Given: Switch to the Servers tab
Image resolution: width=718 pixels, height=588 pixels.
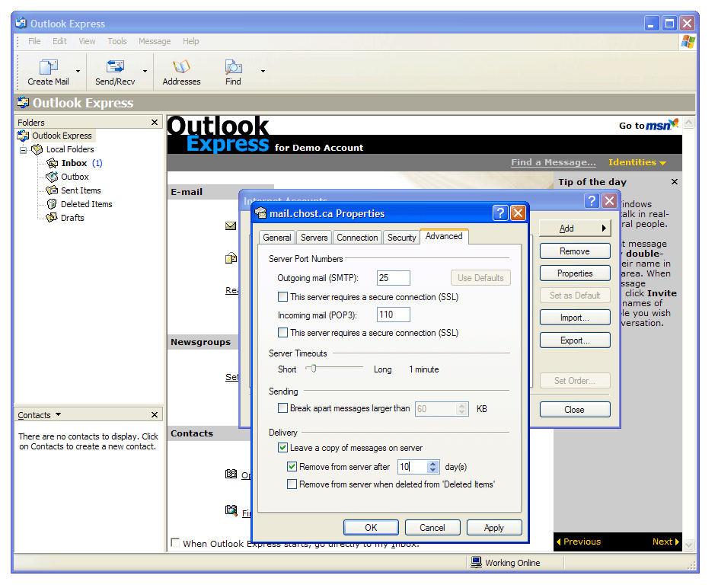Looking at the screenshot, I should tap(314, 237).
